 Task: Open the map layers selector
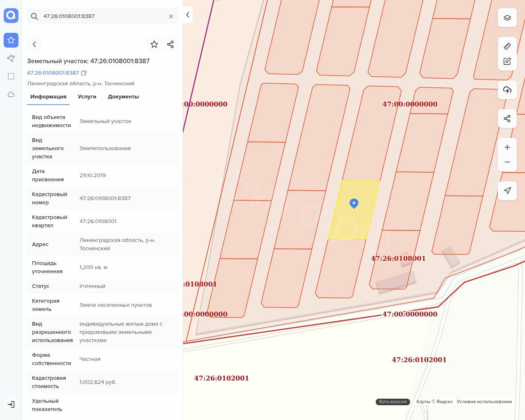[x=507, y=18]
